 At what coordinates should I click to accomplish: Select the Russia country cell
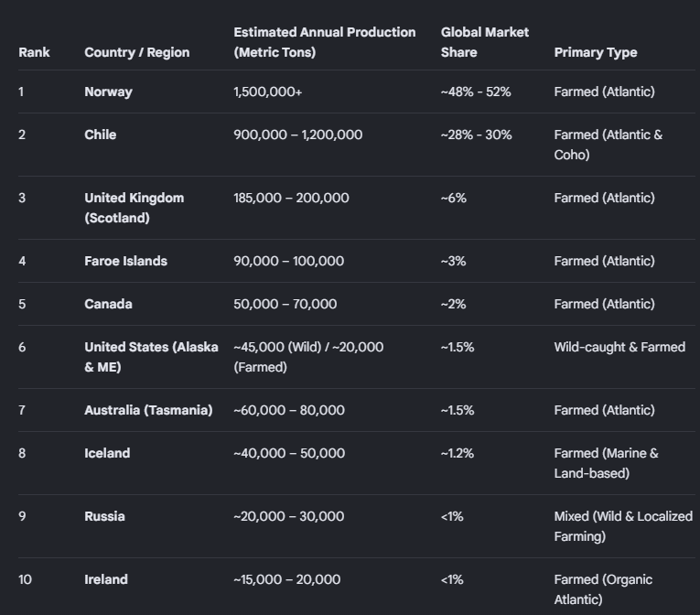click(104, 516)
